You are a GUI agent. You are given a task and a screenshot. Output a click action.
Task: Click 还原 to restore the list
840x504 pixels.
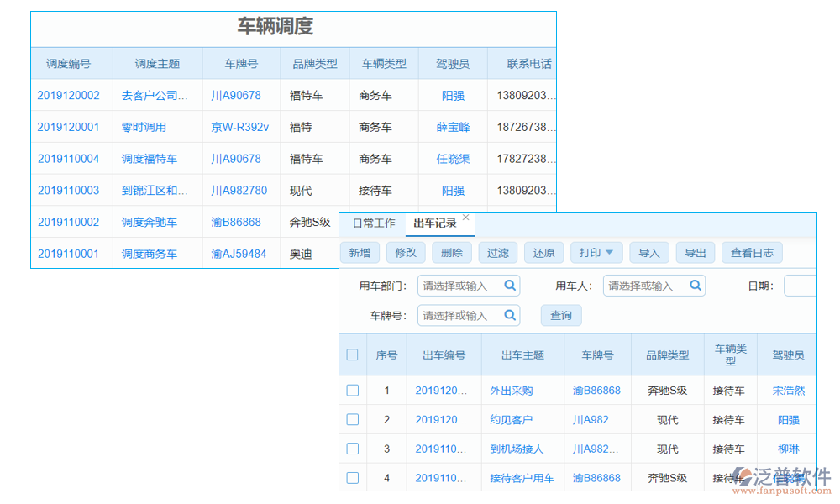543,252
